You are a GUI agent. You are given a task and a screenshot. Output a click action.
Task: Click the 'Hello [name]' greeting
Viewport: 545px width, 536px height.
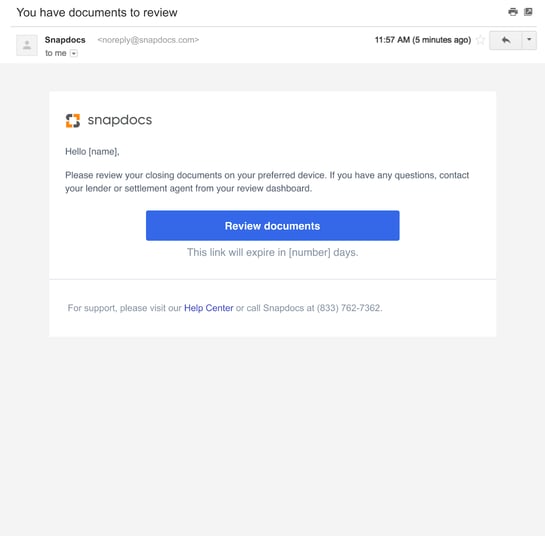[x=92, y=152]
